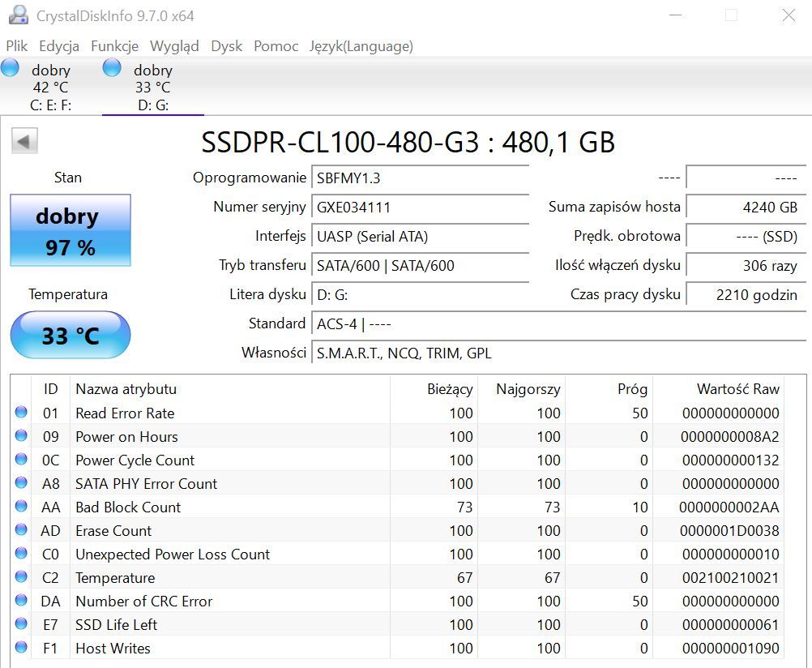The image size is (812, 668).
Task: Click the Bieżący column header
Action: [x=434, y=388]
